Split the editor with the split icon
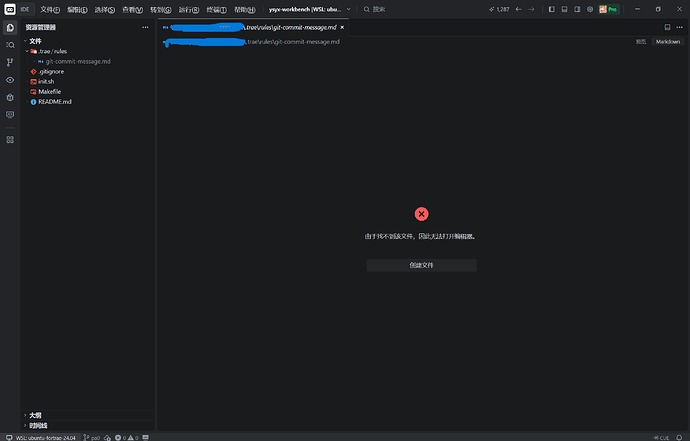This screenshot has width=690, height=441. click(667, 27)
